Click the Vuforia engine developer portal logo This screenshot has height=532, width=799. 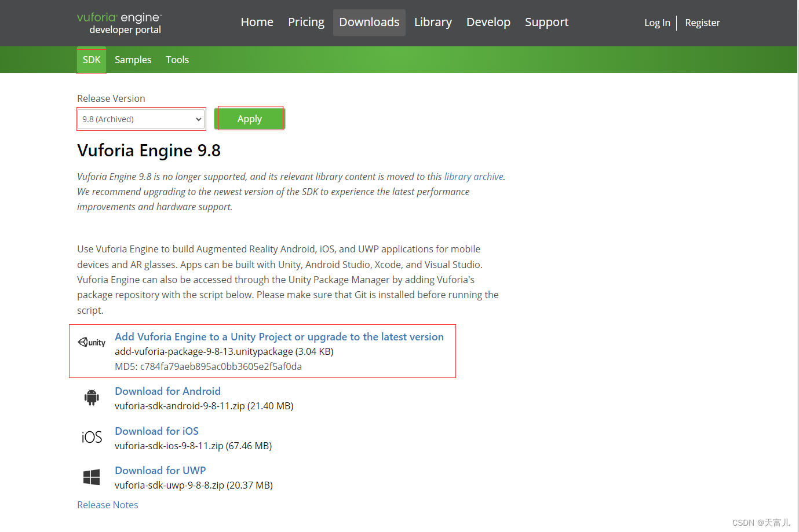point(119,23)
